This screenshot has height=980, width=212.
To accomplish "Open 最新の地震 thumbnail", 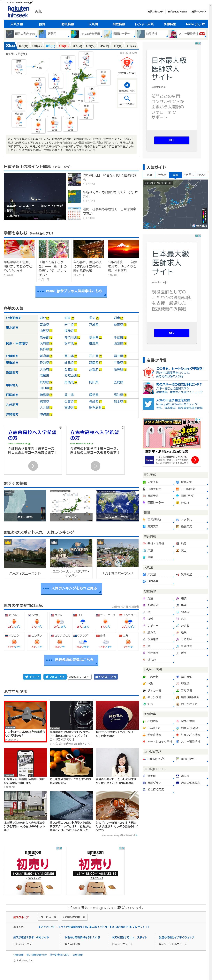I will (x=25, y=505).
